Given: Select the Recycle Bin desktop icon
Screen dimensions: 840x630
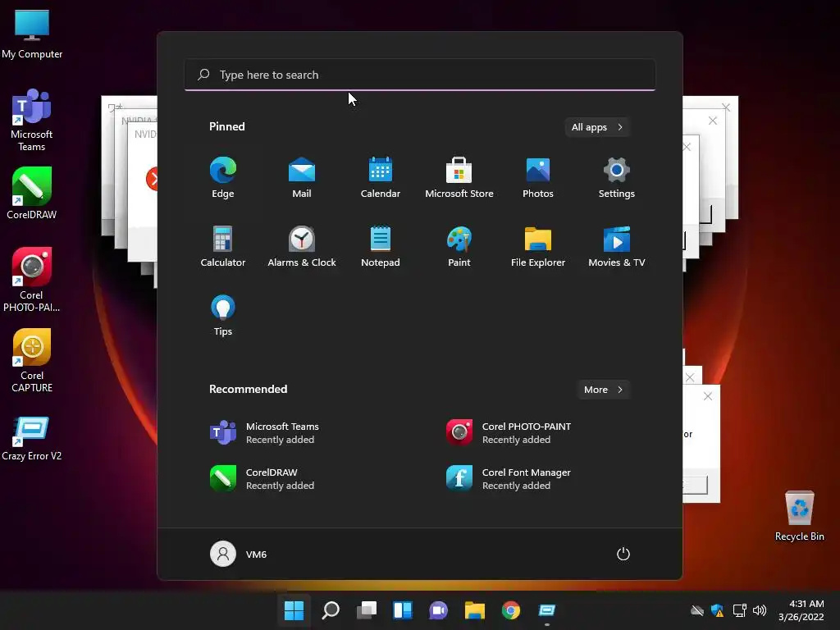Looking at the screenshot, I should (799, 517).
